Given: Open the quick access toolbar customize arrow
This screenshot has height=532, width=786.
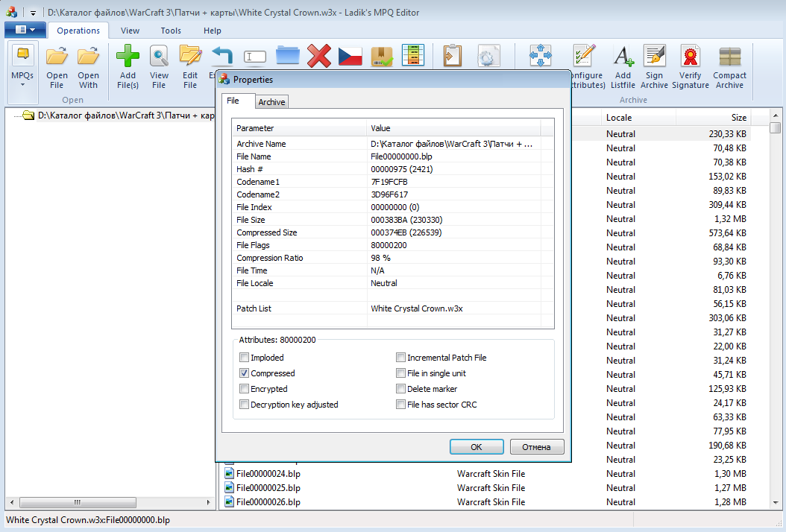Looking at the screenshot, I should [x=33, y=13].
